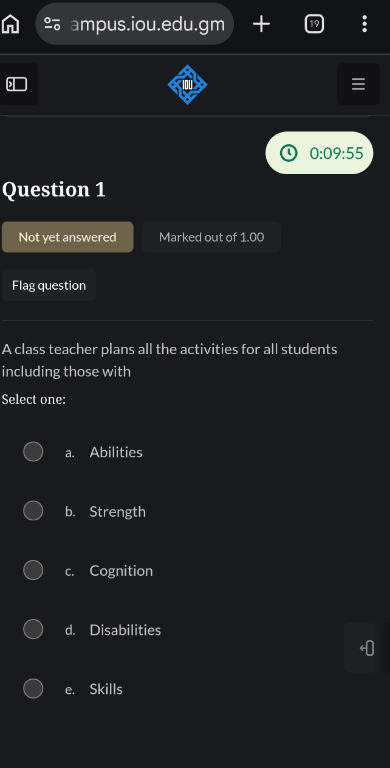Select the Cognition radio option
Image resolution: width=390 pixels, height=768 pixels.
point(33,570)
